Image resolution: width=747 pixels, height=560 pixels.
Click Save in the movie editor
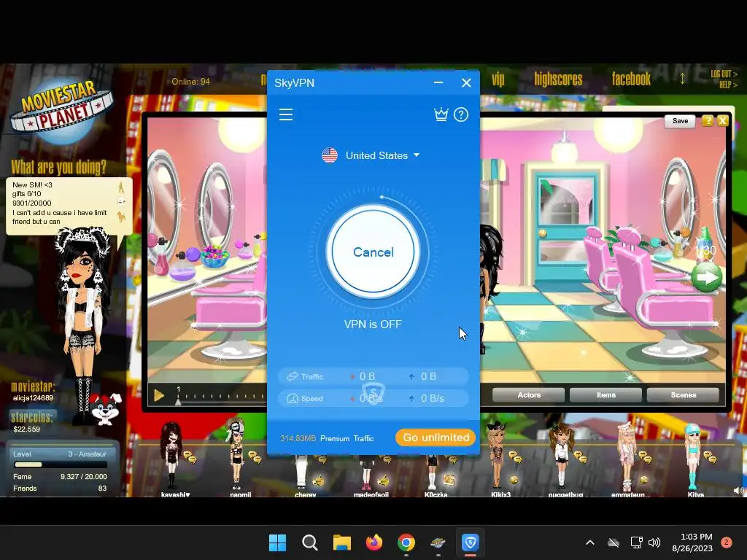click(x=680, y=121)
